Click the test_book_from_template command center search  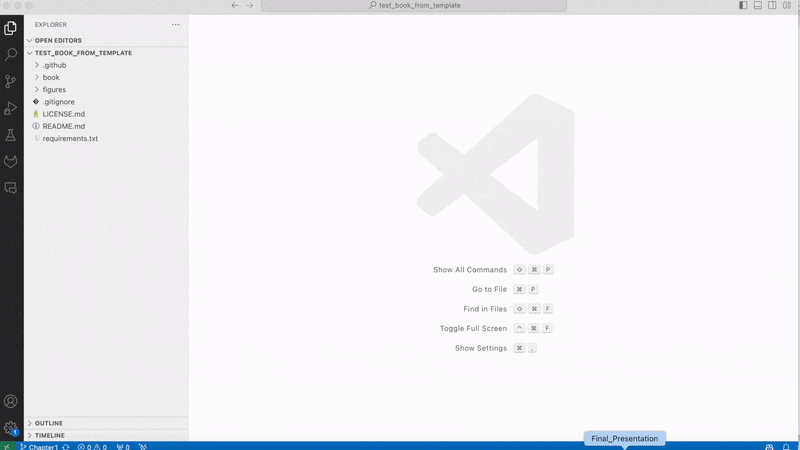click(x=414, y=5)
